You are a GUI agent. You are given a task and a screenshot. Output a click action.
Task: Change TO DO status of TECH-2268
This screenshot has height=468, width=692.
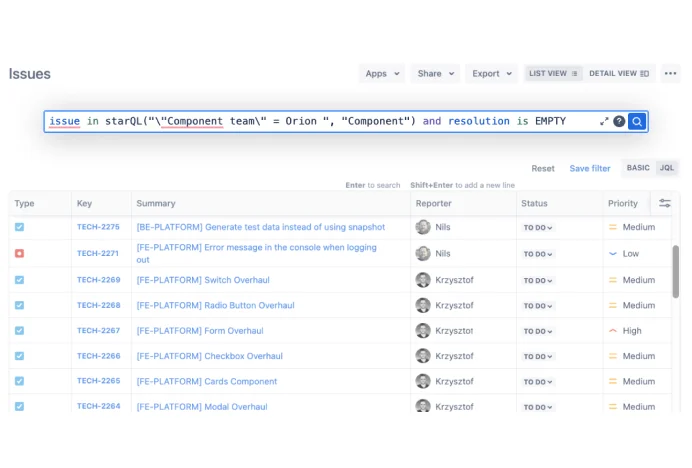click(538, 306)
